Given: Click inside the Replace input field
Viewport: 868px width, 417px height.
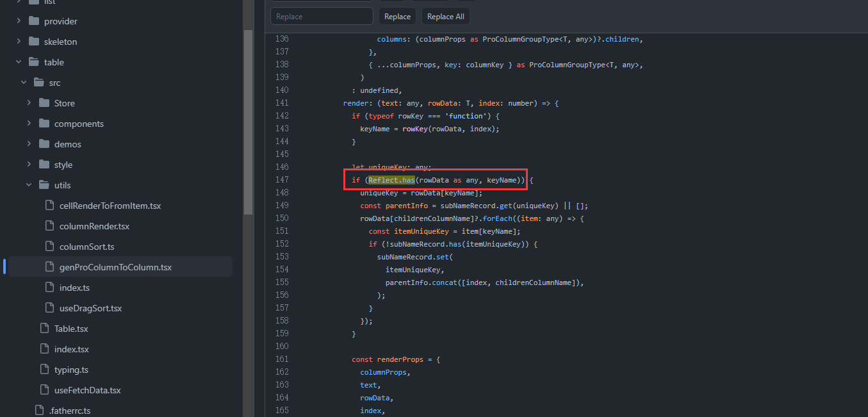Looking at the screenshot, I should (x=322, y=15).
